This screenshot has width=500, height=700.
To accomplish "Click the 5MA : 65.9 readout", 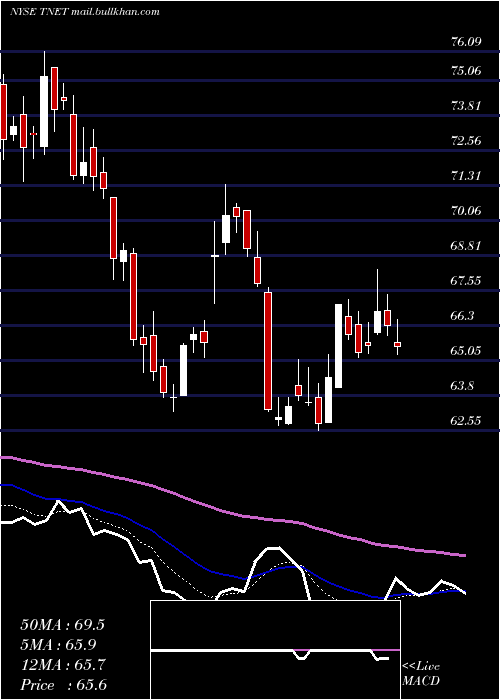I will click(58, 645).
